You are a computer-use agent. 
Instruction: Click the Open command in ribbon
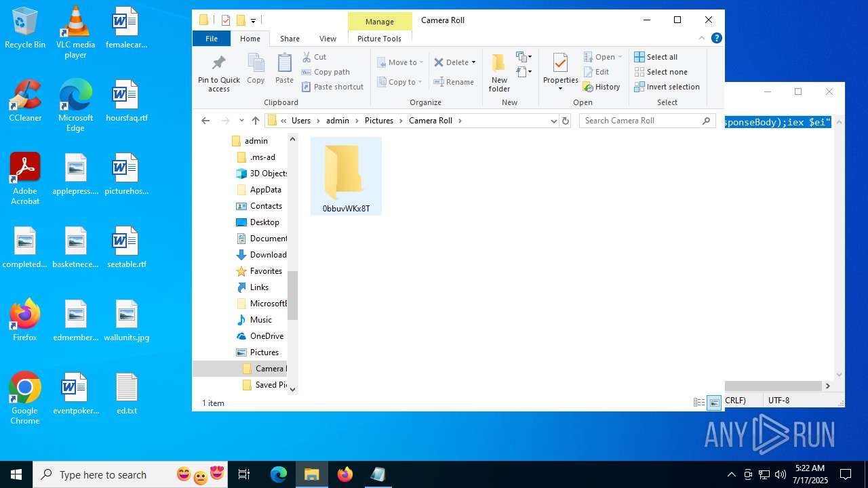pyautogui.click(x=599, y=57)
